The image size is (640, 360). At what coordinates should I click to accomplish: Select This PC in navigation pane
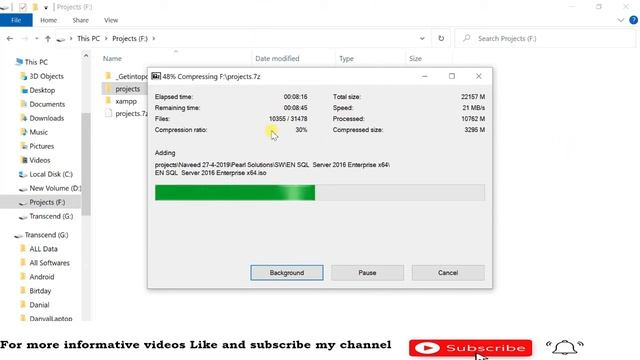pyautogui.click(x=36, y=62)
